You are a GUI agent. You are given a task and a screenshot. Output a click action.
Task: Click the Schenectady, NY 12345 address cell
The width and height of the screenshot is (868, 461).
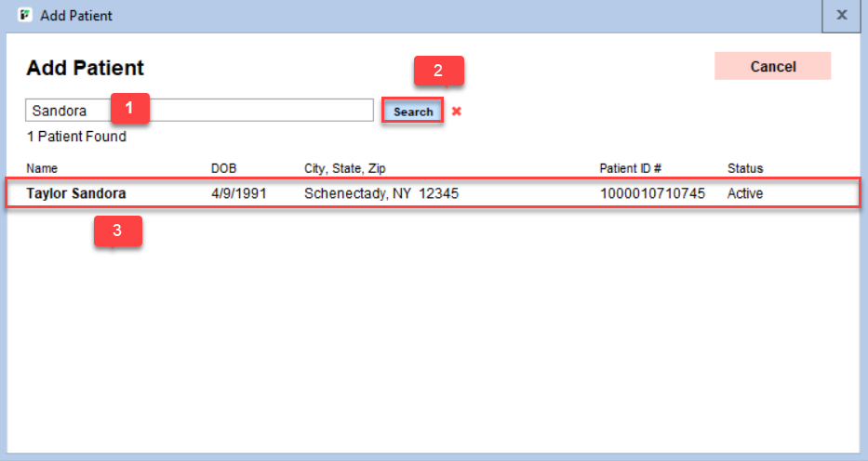click(381, 193)
